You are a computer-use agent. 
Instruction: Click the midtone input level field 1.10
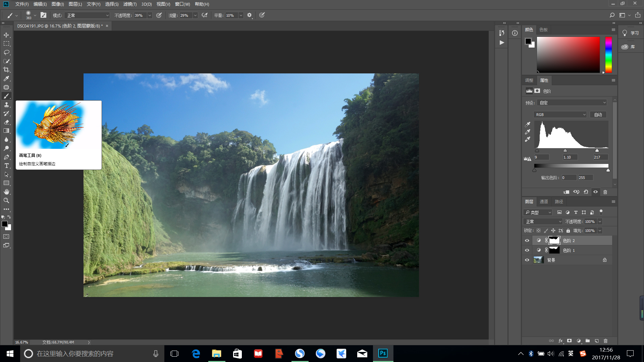click(570, 157)
